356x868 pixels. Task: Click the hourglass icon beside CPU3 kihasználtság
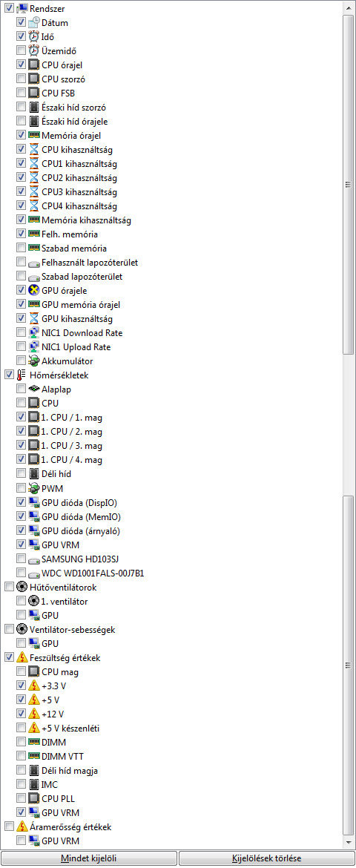(34, 191)
